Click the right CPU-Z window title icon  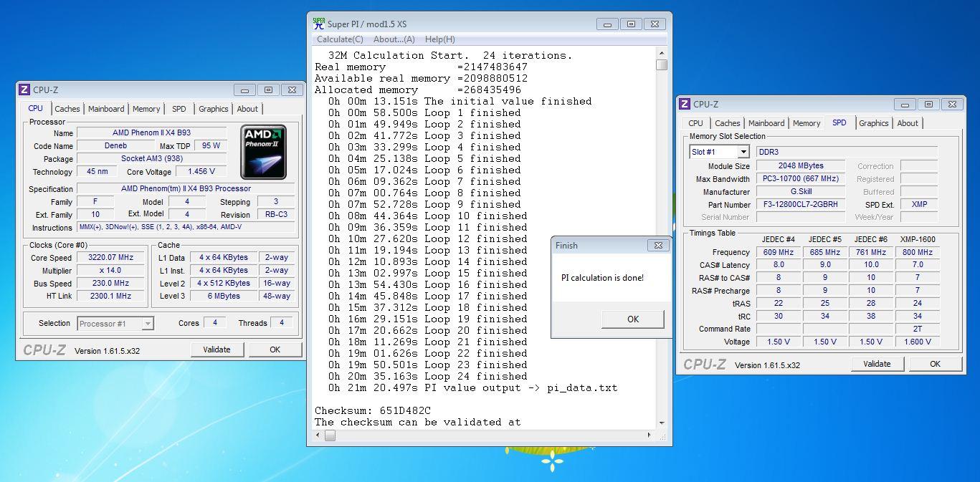pos(685,104)
